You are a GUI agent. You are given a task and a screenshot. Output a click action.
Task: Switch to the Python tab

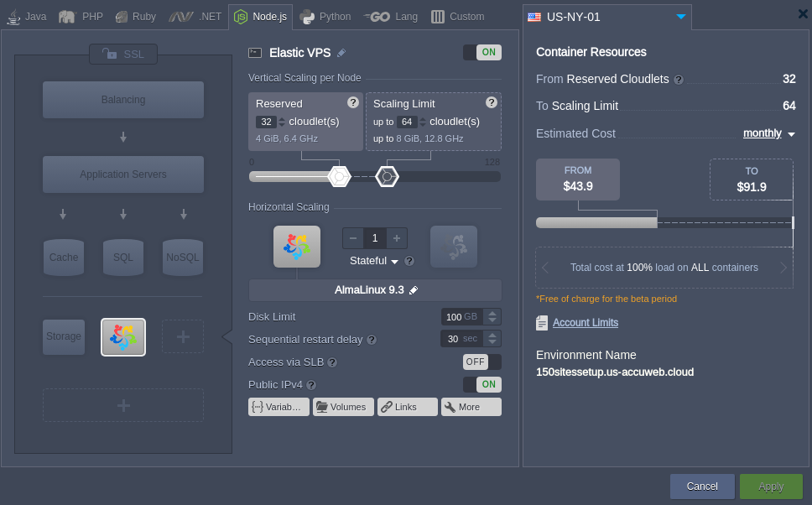[325, 17]
